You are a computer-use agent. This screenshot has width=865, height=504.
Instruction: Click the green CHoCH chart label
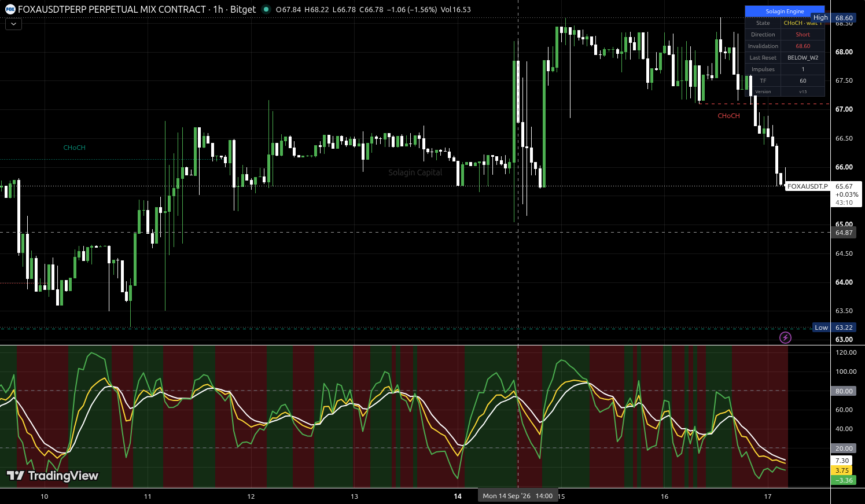pyautogui.click(x=74, y=148)
